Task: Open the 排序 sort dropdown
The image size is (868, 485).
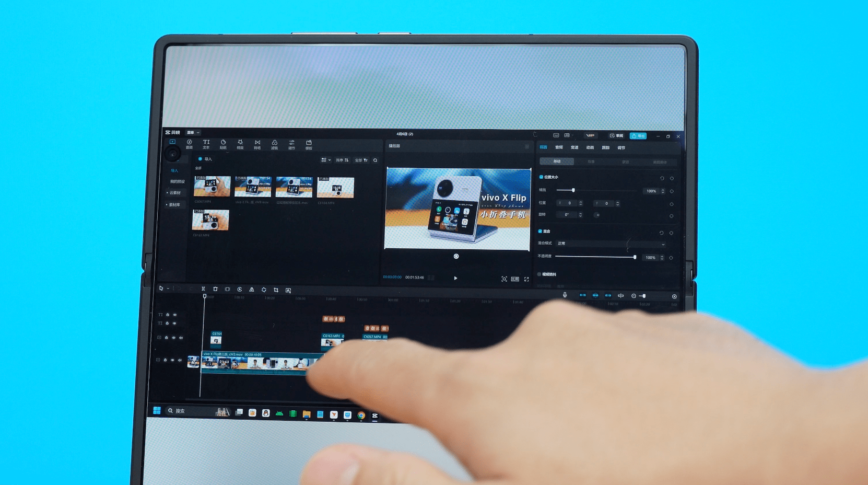Action: pos(342,160)
